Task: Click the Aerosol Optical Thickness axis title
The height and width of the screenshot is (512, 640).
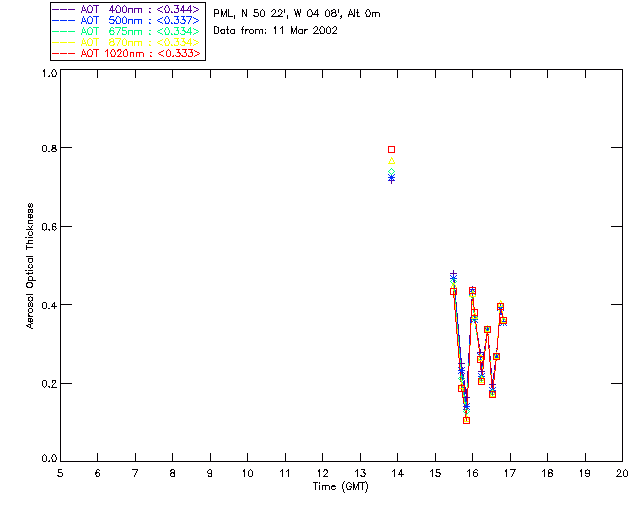Action: 30,266
